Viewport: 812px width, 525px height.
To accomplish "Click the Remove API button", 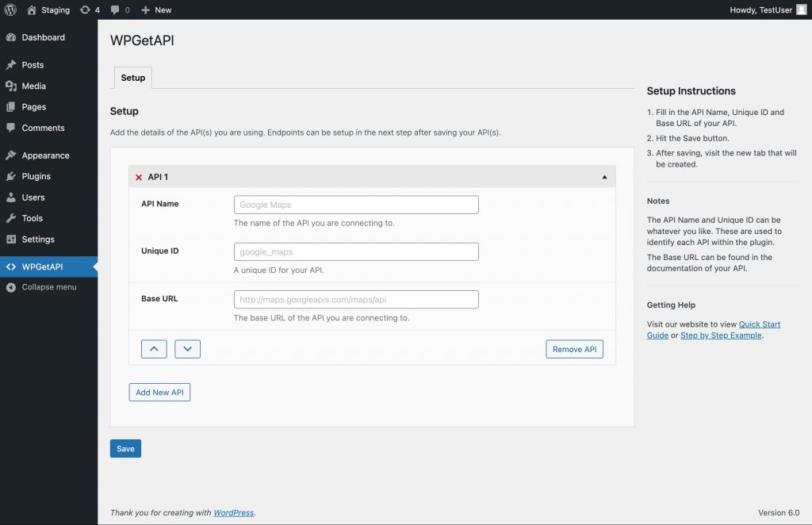I will [x=574, y=349].
